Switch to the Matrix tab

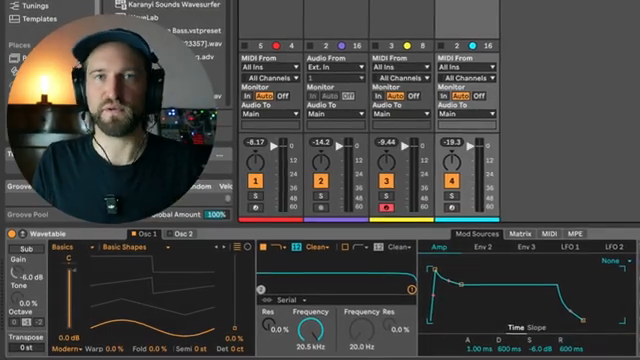coord(520,234)
